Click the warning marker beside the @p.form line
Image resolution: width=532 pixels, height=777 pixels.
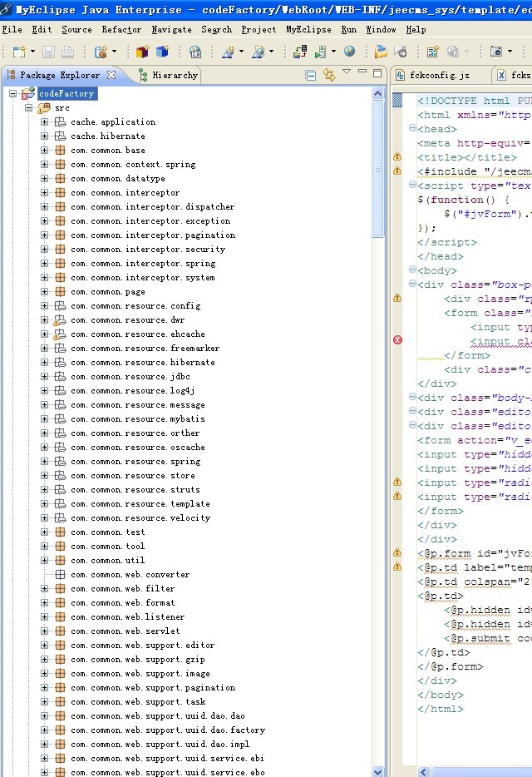(x=397, y=552)
